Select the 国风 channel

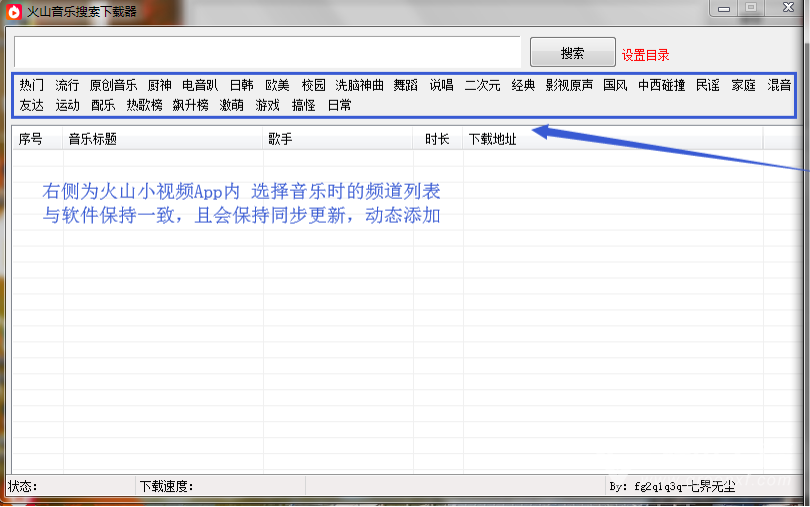coord(615,85)
